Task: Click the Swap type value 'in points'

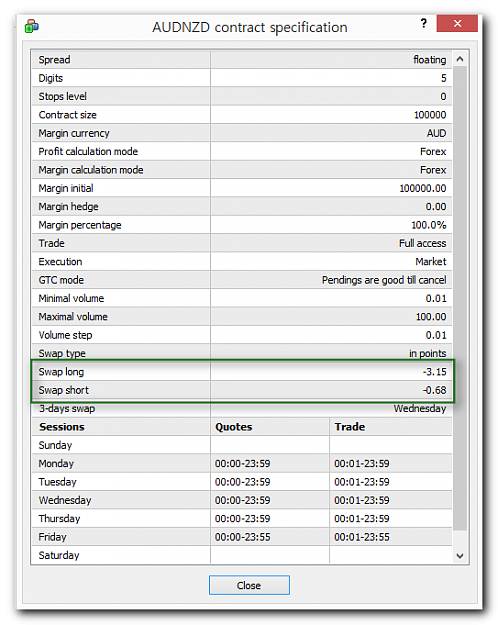Action: pyautogui.click(x=427, y=353)
